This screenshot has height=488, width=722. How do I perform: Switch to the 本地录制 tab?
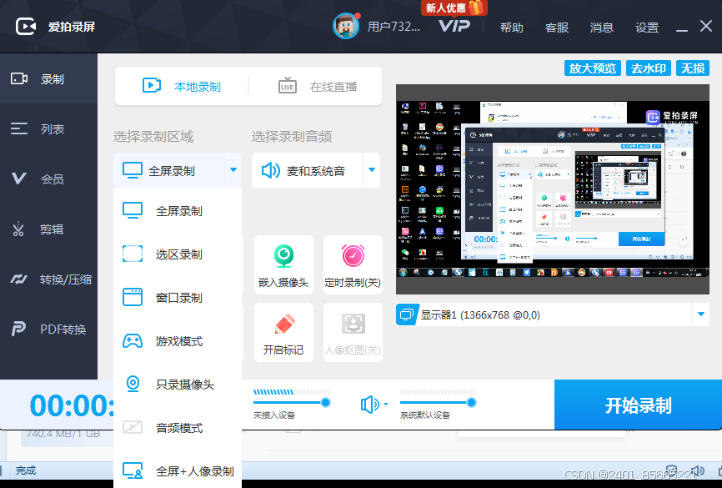tap(181, 86)
